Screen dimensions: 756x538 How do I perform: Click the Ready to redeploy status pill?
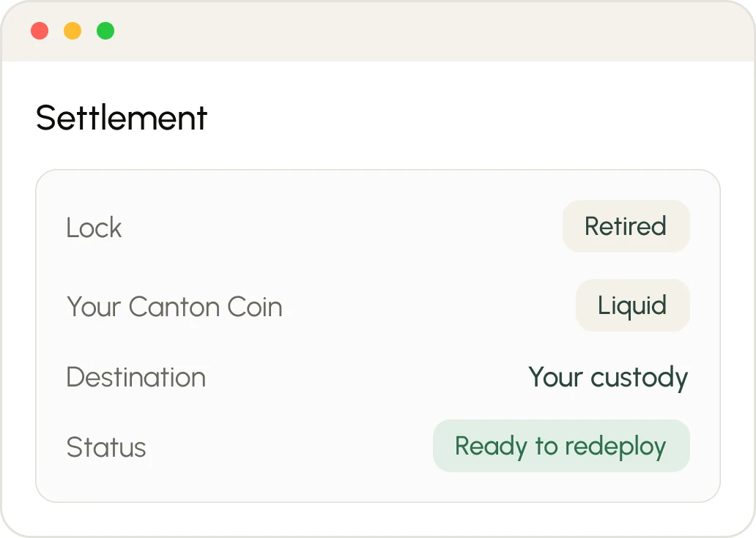561,446
